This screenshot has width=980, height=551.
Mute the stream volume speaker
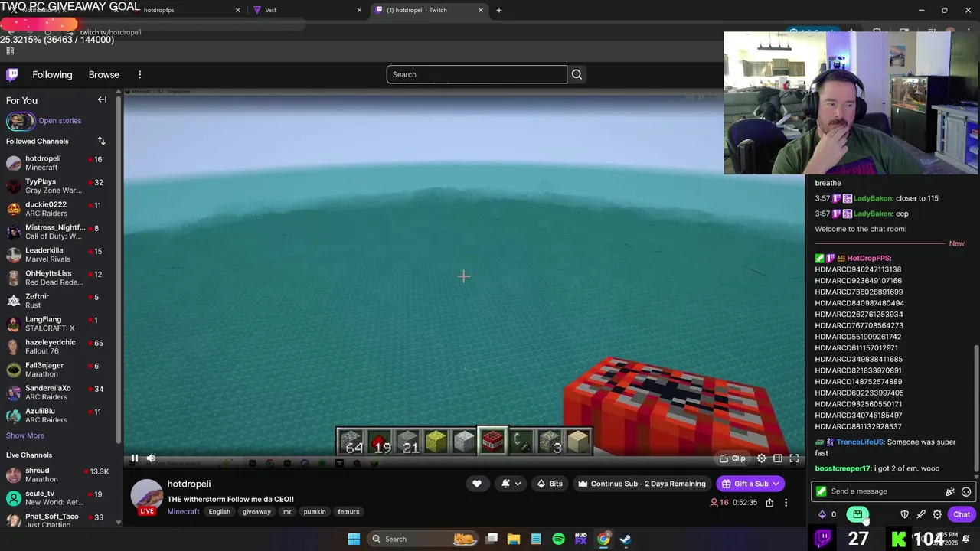click(151, 458)
